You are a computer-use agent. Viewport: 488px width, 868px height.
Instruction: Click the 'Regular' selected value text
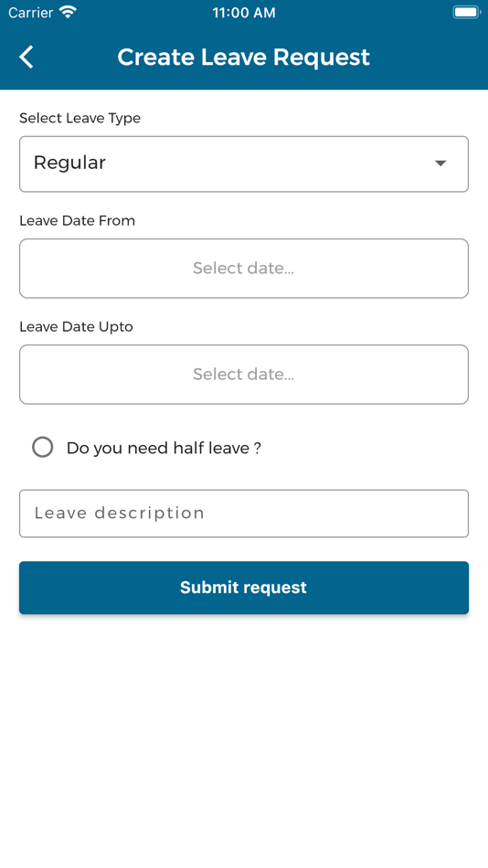tap(69, 163)
